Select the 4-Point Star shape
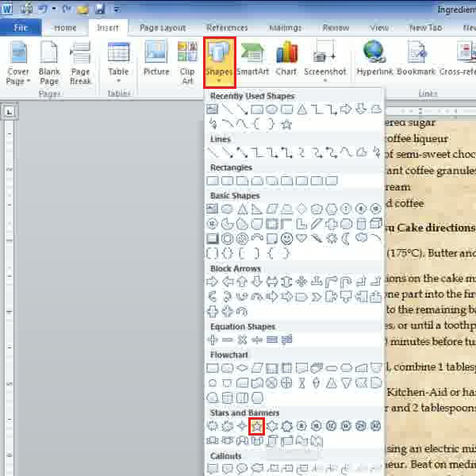476x476 pixels. point(242,426)
